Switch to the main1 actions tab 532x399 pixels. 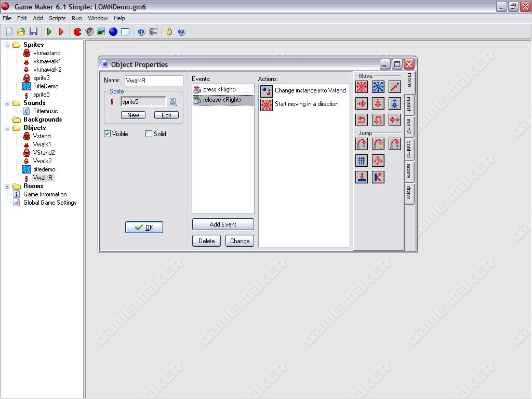(409, 104)
